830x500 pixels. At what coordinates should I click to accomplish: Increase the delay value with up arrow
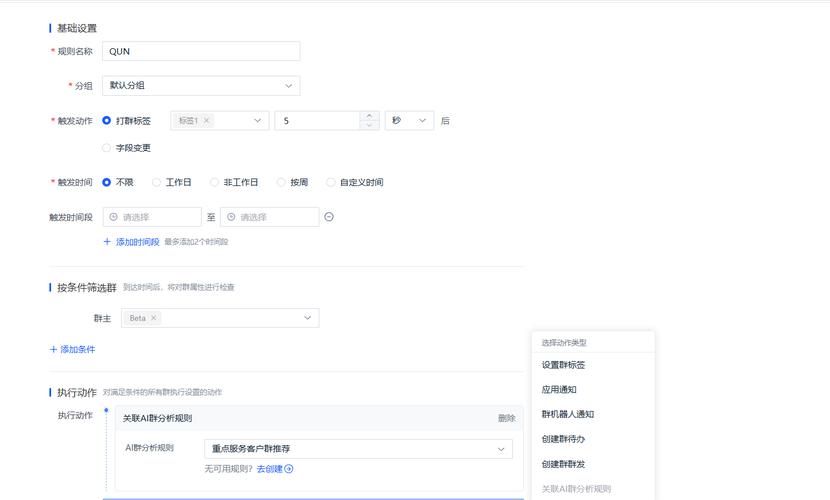click(369, 116)
